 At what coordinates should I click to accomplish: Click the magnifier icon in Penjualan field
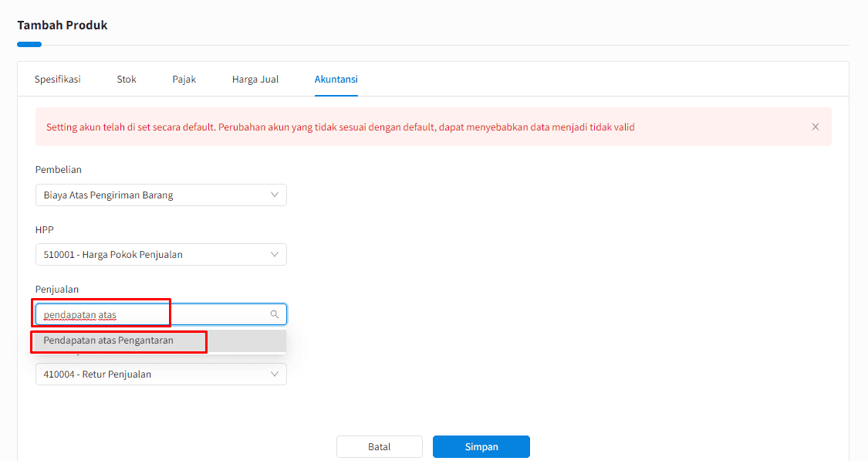(274, 314)
